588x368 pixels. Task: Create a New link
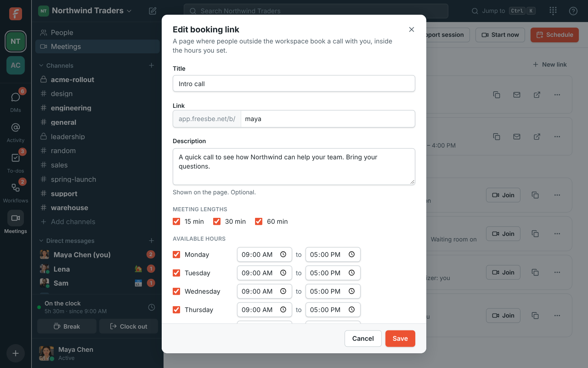pyautogui.click(x=550, y=64)
